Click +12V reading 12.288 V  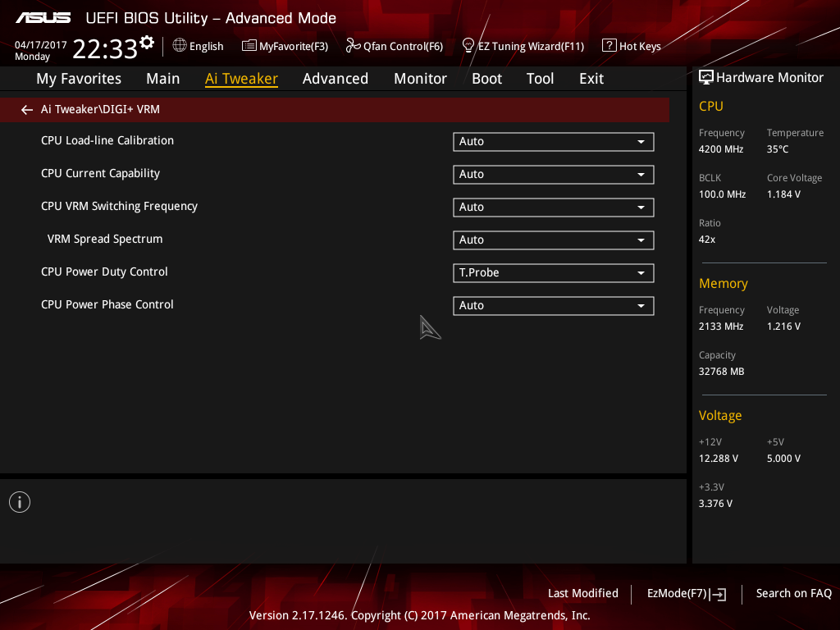pyautogui.click(x=719, y=459)
